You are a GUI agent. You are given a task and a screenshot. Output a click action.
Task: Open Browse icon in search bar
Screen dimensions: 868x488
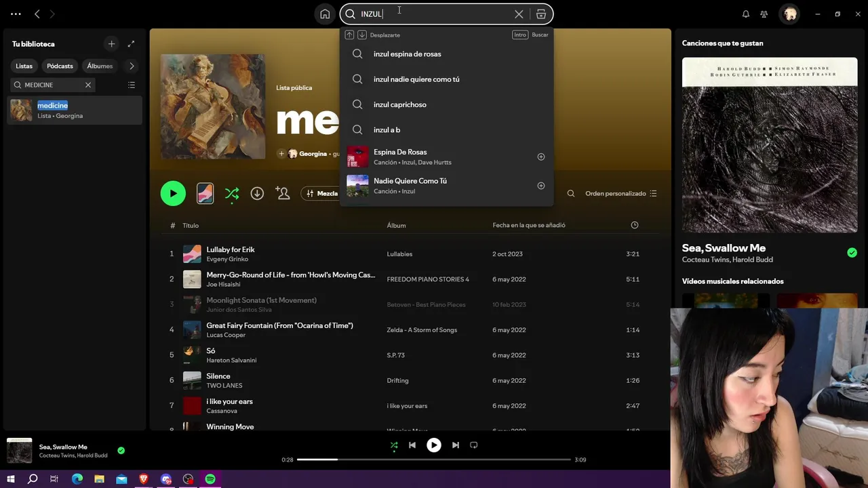pos(541,14)
